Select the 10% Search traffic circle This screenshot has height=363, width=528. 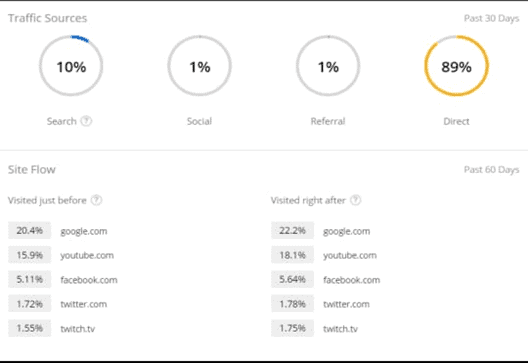tap(71, 66)
